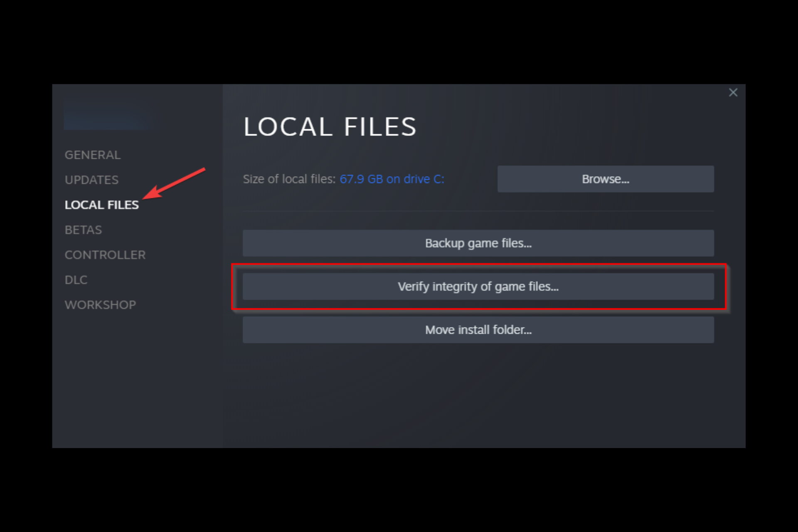Select the LOCAL FILES section
Screen dimensions: 798x532
(x=101, y=204)
